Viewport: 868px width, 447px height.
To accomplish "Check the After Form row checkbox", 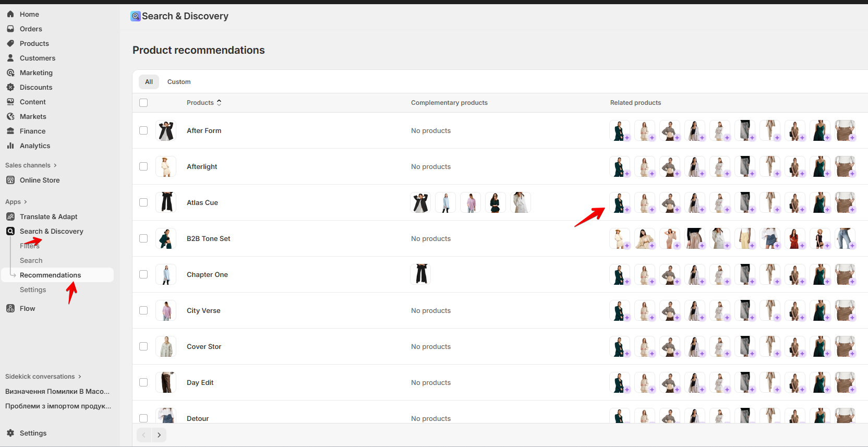I will [x=143, y=130].
